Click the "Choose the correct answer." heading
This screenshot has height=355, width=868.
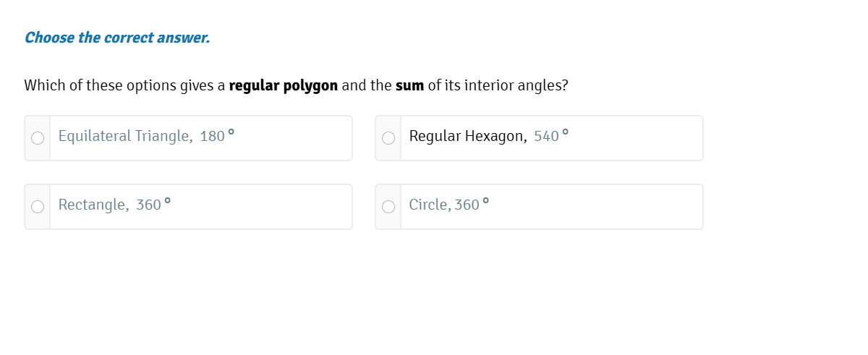(117, 38)
